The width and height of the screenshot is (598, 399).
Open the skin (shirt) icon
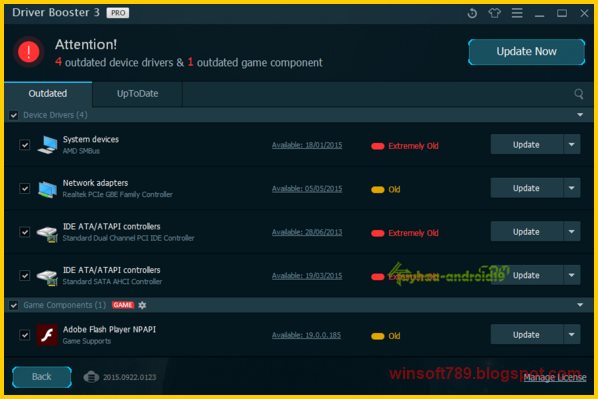pyautogui.click(x=495, y=13)
